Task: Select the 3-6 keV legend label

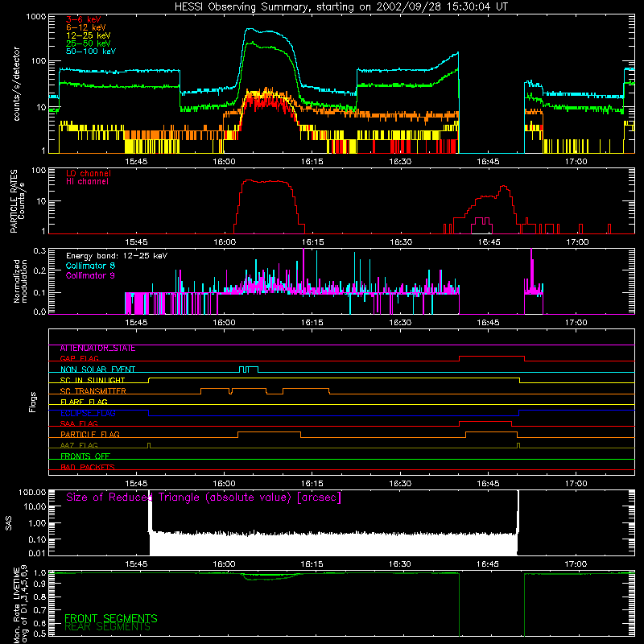Action: pyautogui.click(x=83, y=19)
